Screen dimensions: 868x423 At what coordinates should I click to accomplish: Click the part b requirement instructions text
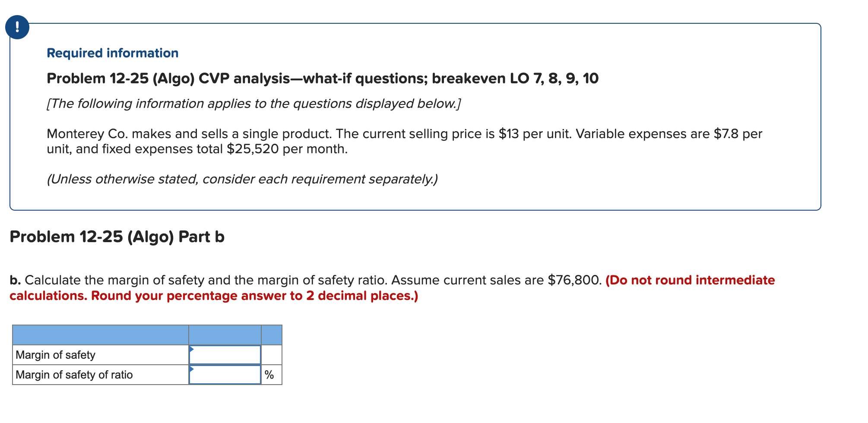pos(302,280)
